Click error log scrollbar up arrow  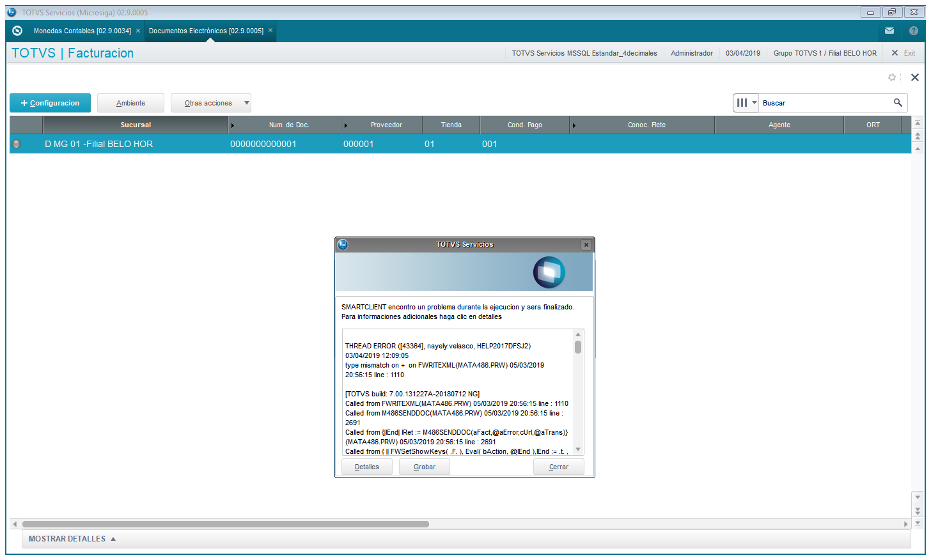click(578, 334)
